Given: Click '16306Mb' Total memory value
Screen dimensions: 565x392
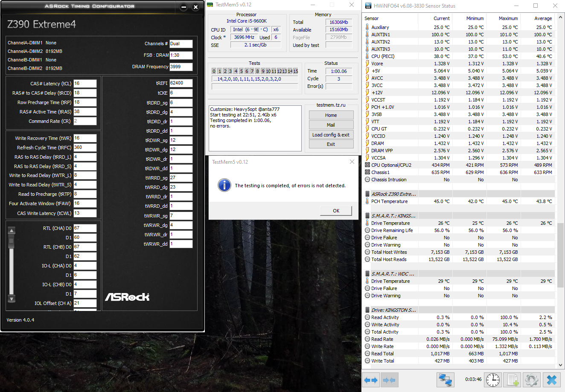Looking at the screenshot, I should pyautogui.click(x=339, y=22).
